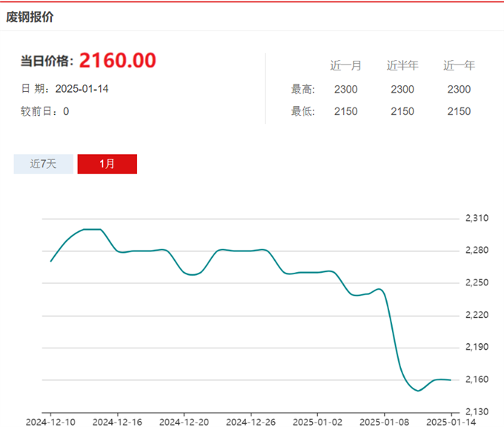
Task: Click x-axis label 2024-12-20
Action: pos(184,422)
